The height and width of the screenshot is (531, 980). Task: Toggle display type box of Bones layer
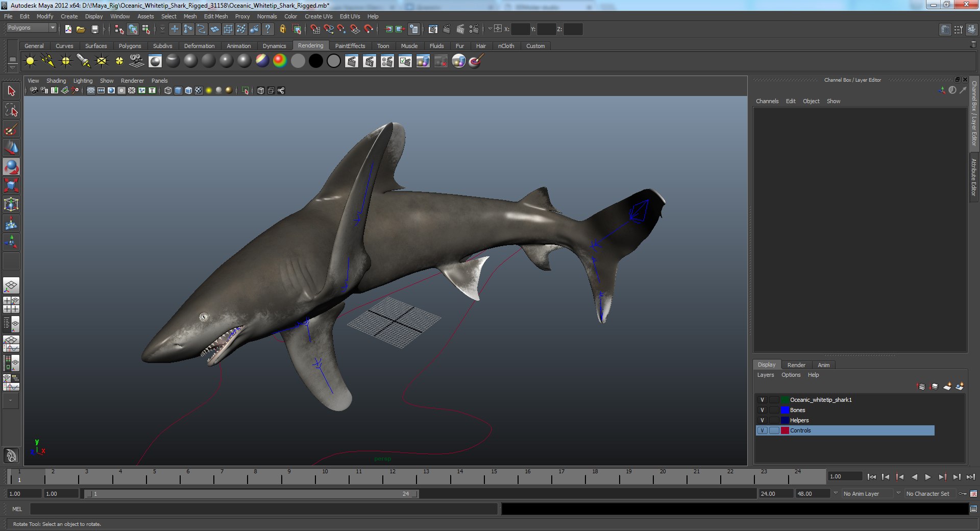pos(774,410)
